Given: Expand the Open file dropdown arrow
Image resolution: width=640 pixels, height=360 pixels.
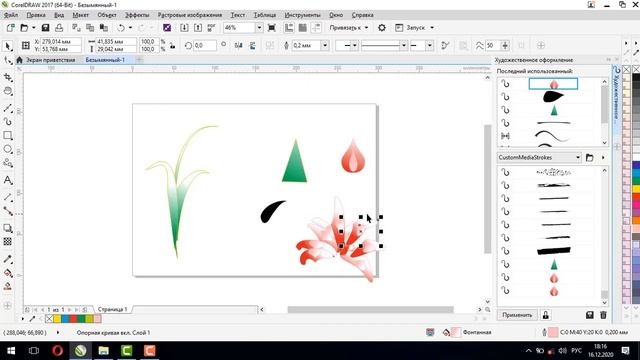Looking at the screenshot, I should coord(33,28).
